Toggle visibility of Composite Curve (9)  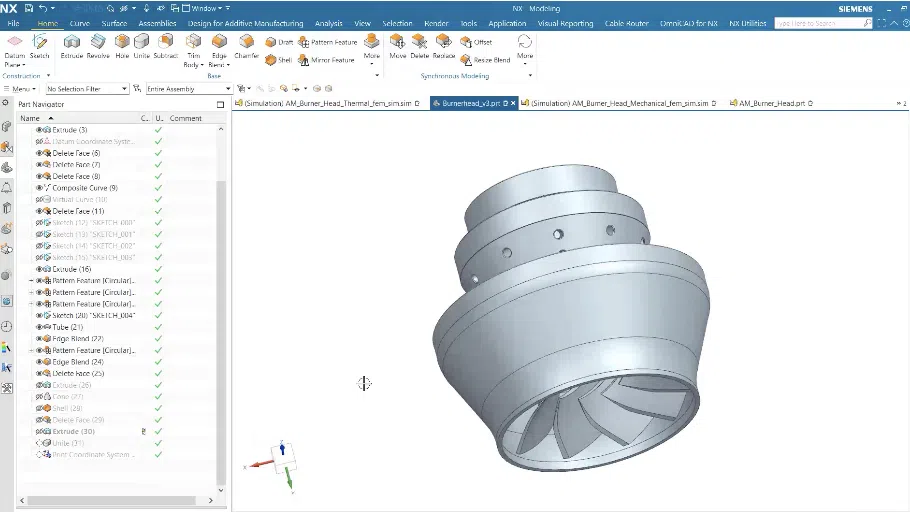pyautogui.click(x=39, y=188)
